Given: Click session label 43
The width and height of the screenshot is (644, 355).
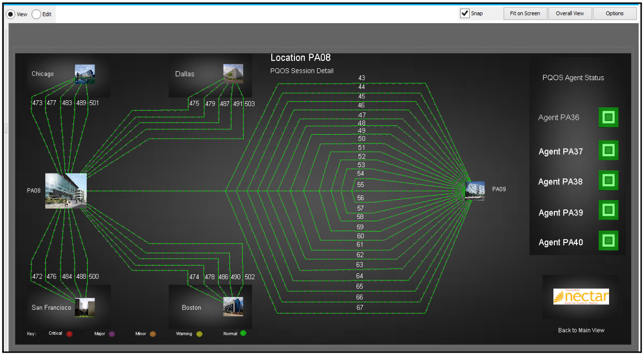Looking at the screenshot, I should (361, 78).
